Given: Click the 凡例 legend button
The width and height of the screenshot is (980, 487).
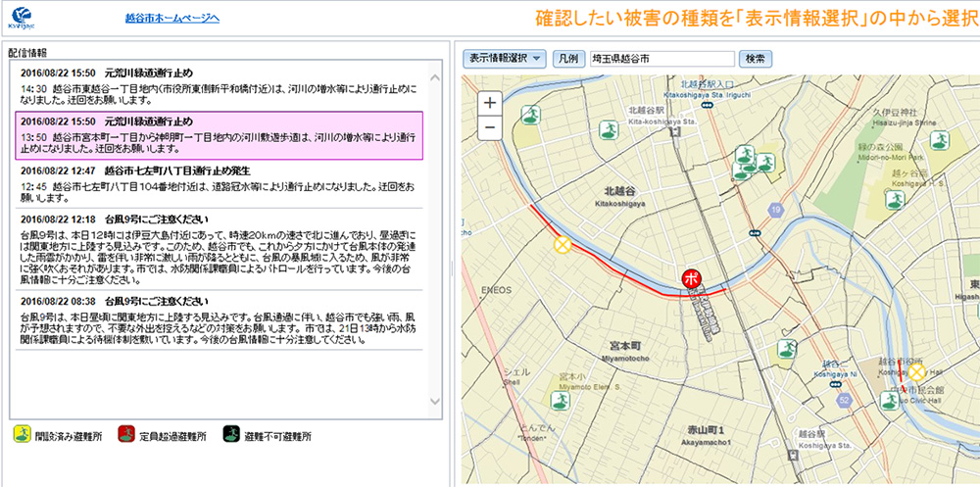Looking at the screenshot, I should (x=567, y=59).
